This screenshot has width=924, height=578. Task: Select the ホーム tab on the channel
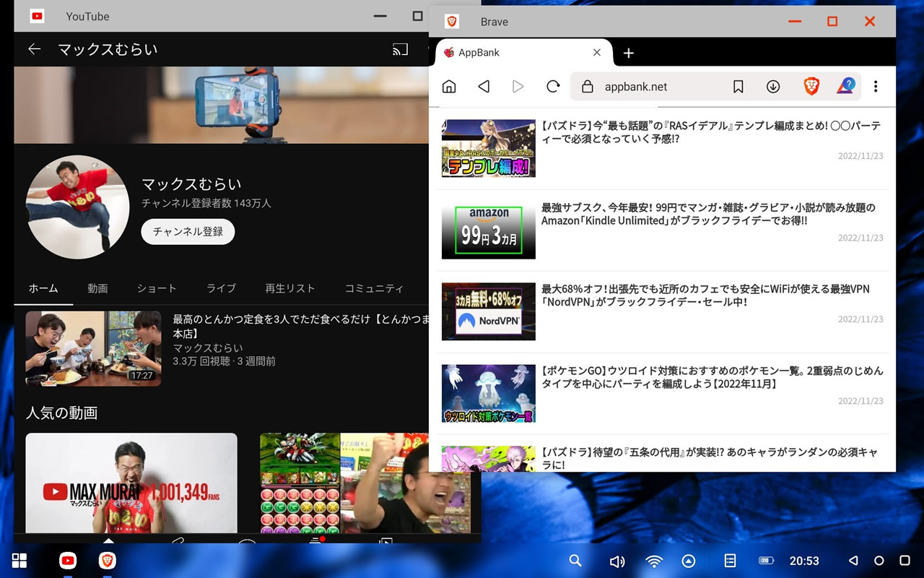pos(43,288)
